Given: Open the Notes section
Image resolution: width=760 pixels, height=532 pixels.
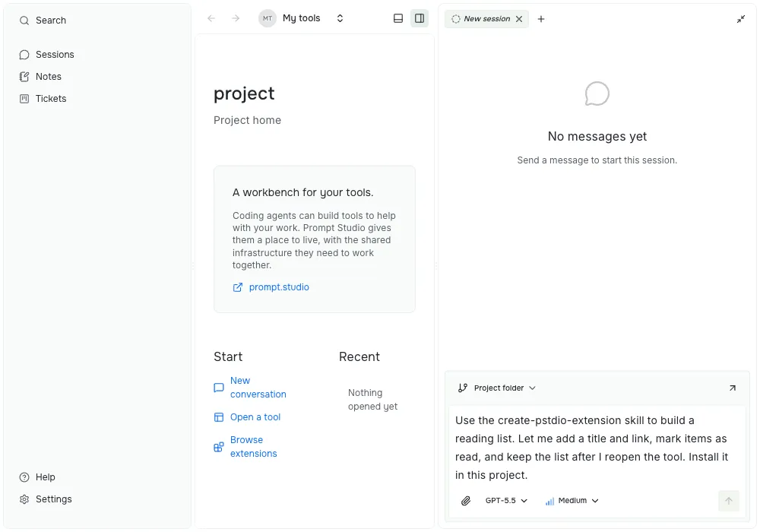Looking at the screenshot, I should click(x=40, y=77).
